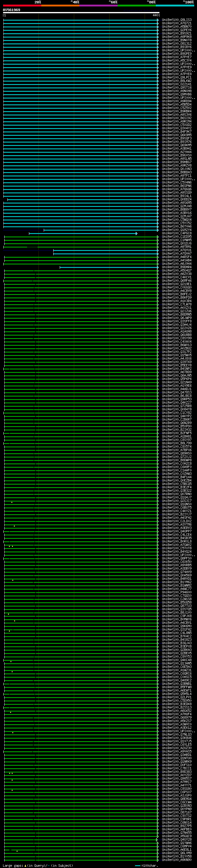Click last hit label UniRef100_A9KN90

177,860
